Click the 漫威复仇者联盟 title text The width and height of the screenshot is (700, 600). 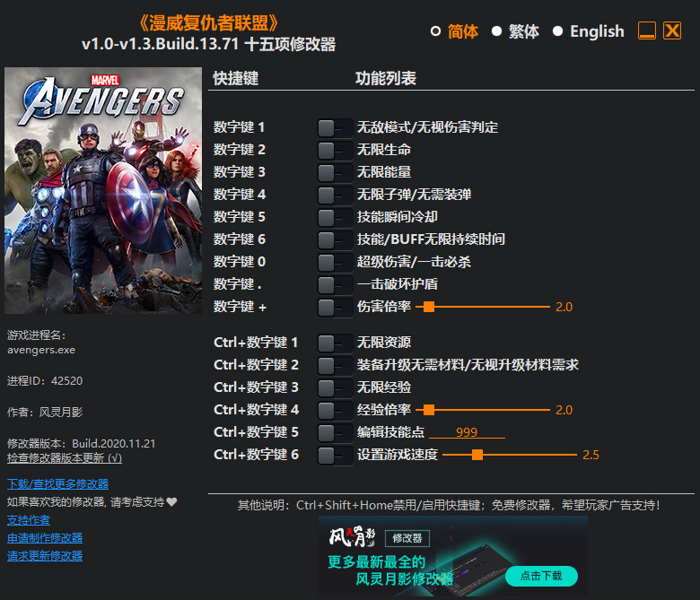(208, 23)
